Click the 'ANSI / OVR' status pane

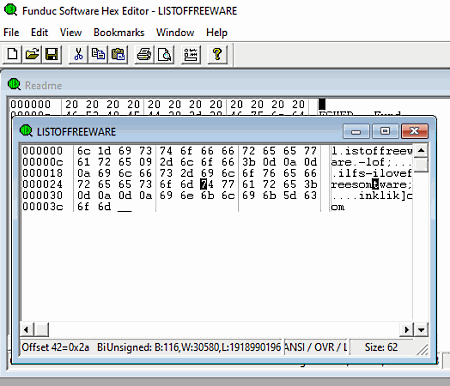click(x=315, y=347)
